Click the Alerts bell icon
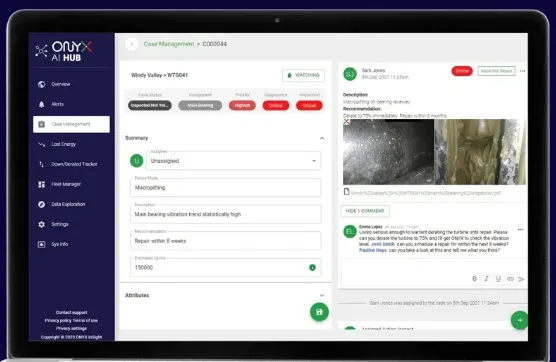The image size is (556, 362). coord(41,104)
